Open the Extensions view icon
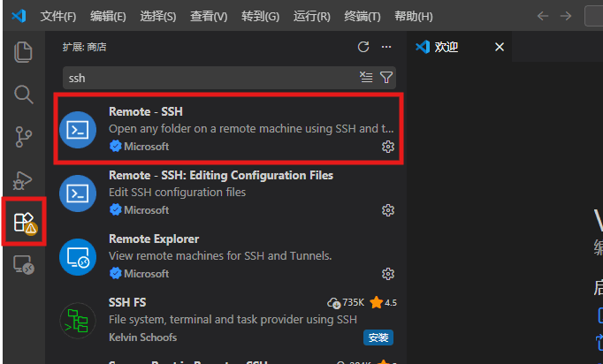 tap(24, 223)
